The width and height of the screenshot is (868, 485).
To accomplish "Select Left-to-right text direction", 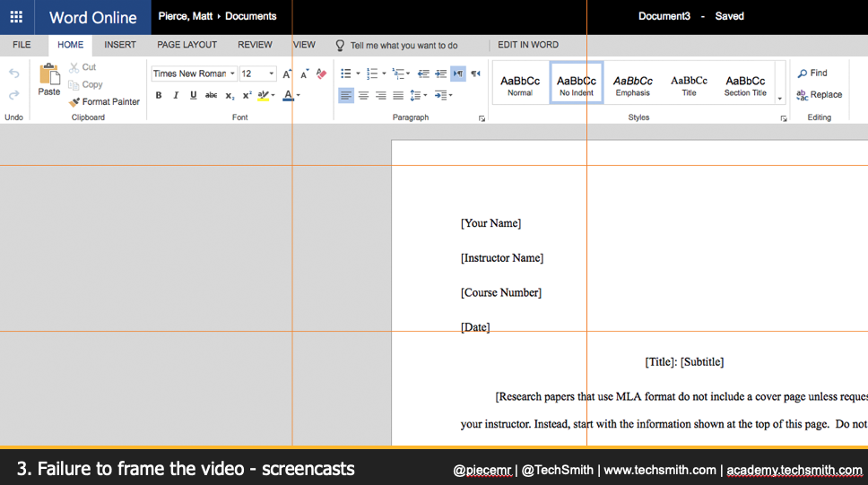I will pos(458,74).
